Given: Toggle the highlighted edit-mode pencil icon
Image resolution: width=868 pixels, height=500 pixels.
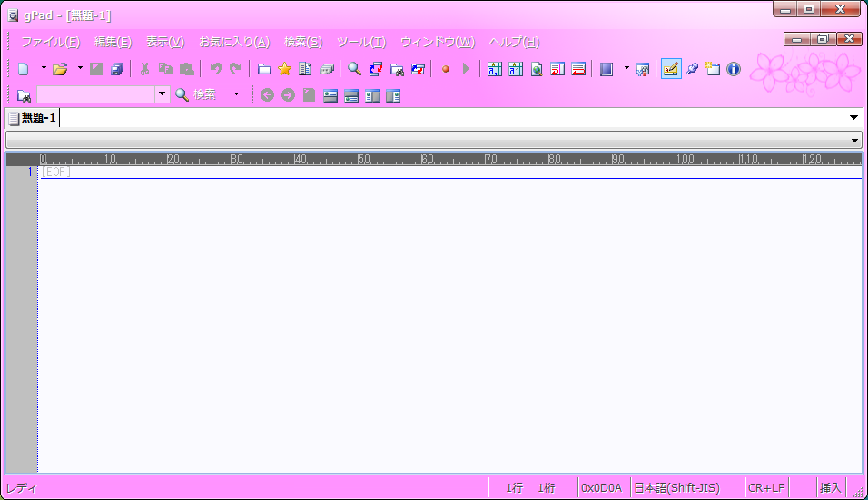Looking at the screenshot, I should pos(671,69).
